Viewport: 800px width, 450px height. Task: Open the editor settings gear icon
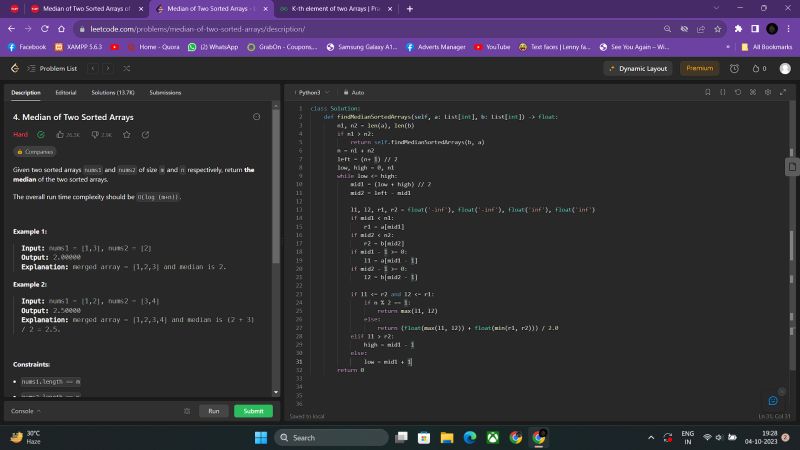pyautogui.click(x=769, y=92)
